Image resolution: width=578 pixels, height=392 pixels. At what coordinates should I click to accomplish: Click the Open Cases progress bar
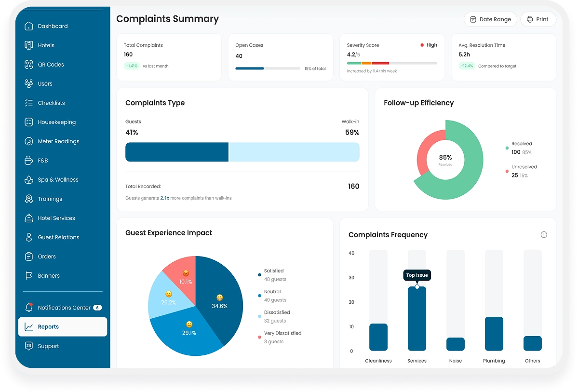[268, 68]
